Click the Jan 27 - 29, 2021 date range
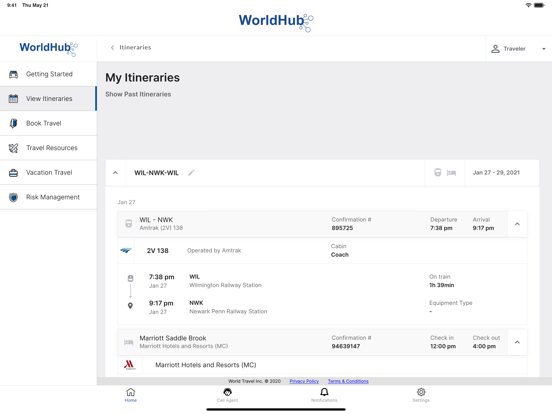The image size is (552, 414). pyautogui.click(x=496, y=173)
